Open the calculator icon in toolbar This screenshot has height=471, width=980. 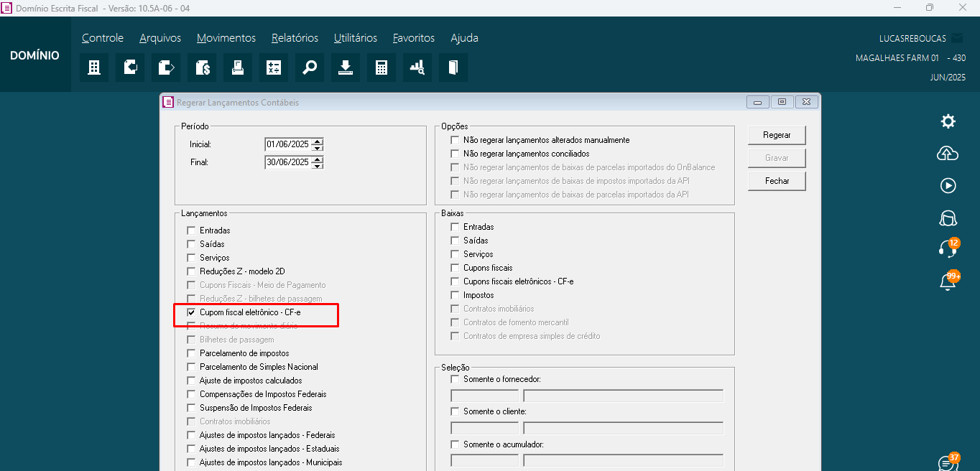click(382, 67)
